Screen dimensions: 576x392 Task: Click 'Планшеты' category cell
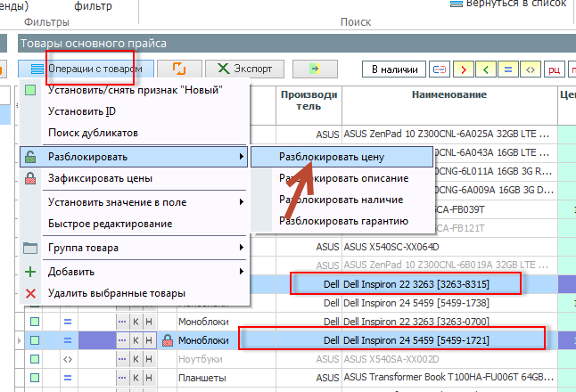226,378
